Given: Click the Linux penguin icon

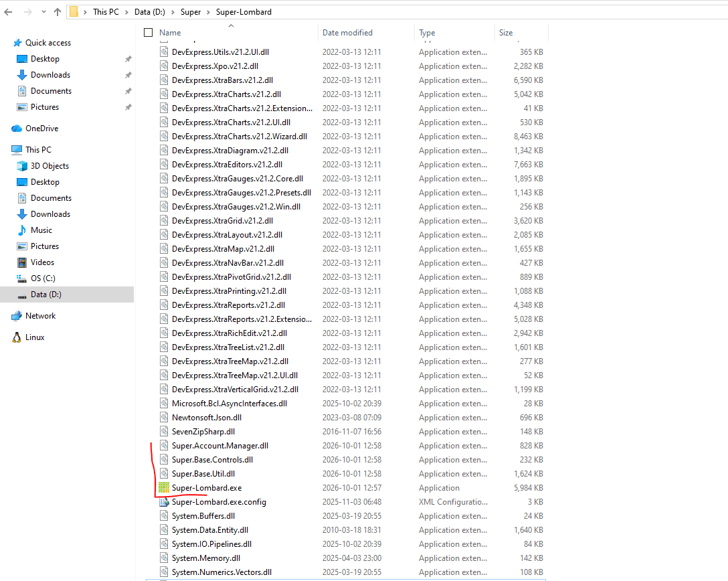Looking at the screenshot, I should (17, 337).
